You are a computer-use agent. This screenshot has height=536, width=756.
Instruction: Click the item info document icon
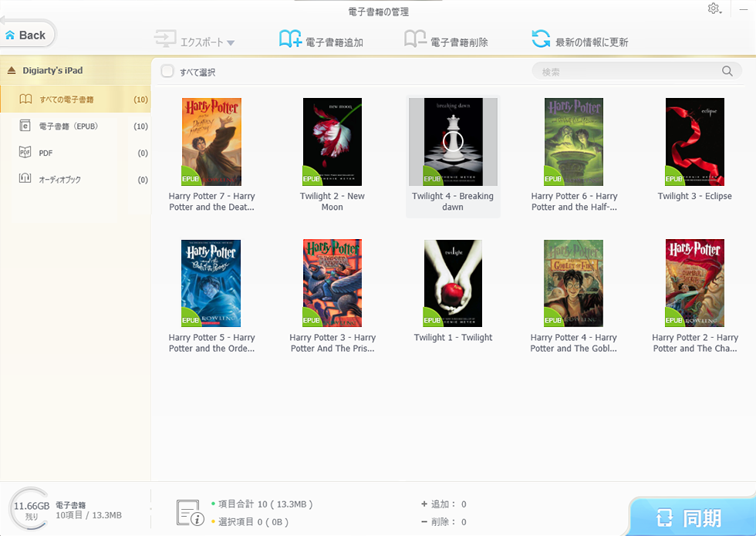tap(190, 513)
